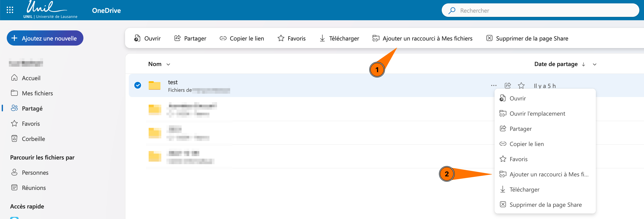Click the Télécharger toolbar button
The image size is (644, 219).
coord(339,38)
